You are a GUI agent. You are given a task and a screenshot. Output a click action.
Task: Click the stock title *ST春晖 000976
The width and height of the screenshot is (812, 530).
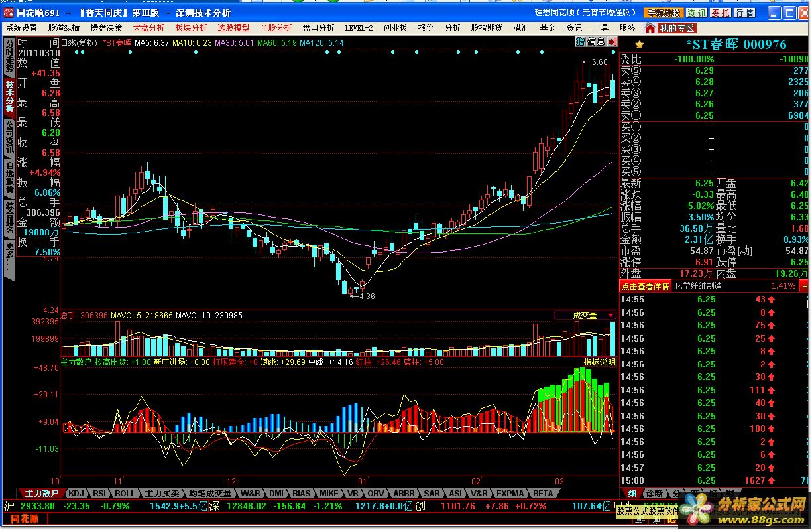(736, 44)
